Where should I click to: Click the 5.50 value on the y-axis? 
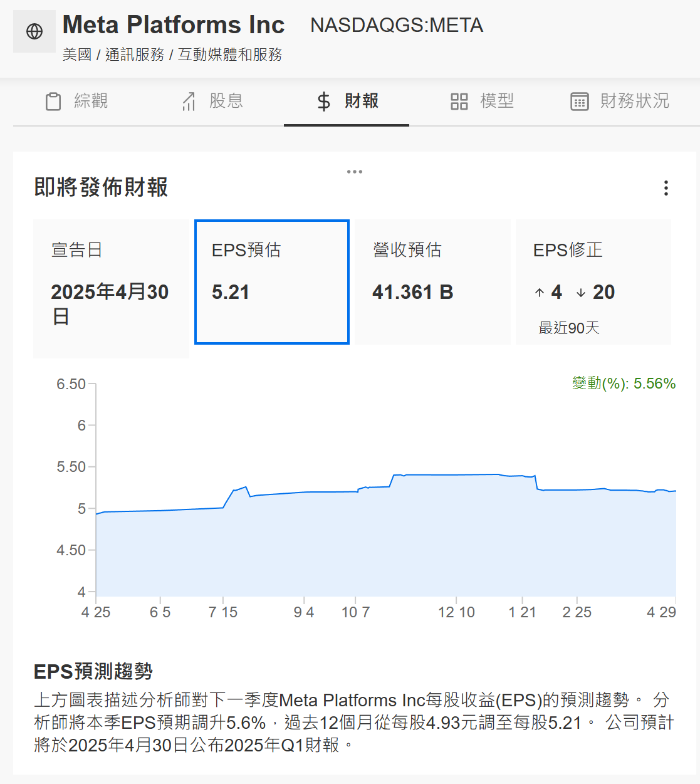pyautogui.click(x=71, y=467)
